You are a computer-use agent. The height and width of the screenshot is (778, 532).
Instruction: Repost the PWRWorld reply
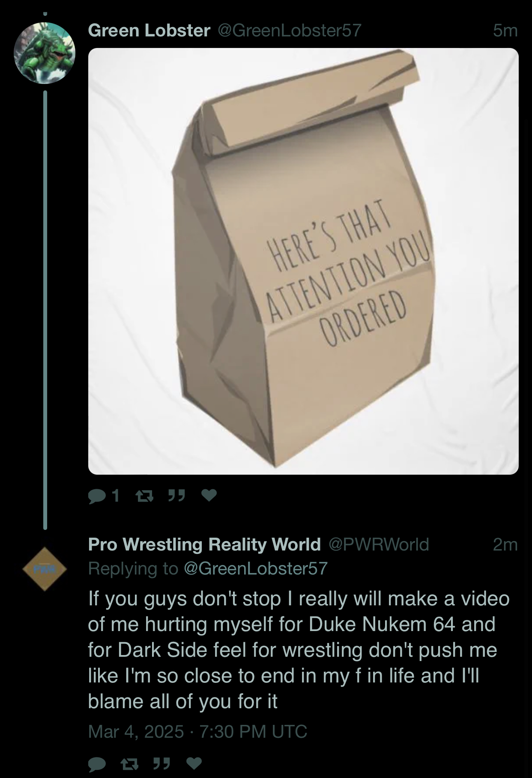[129, 763]
